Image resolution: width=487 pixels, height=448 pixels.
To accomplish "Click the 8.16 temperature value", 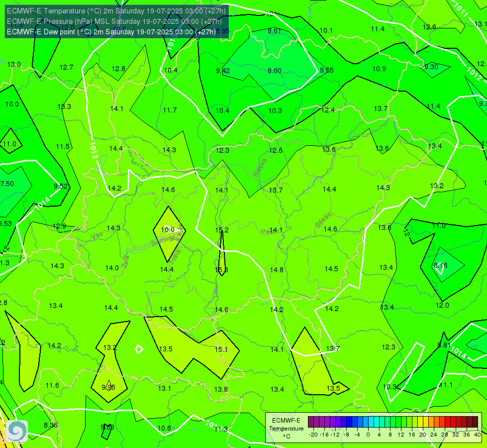I will click(x=440, y=265).
